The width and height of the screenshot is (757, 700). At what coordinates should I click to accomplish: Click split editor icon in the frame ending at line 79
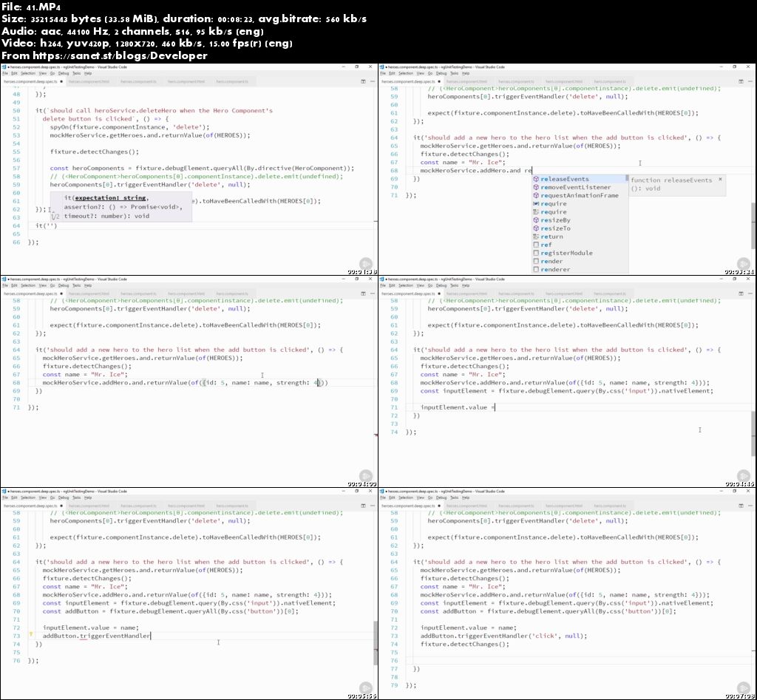[x=741, y=506]
